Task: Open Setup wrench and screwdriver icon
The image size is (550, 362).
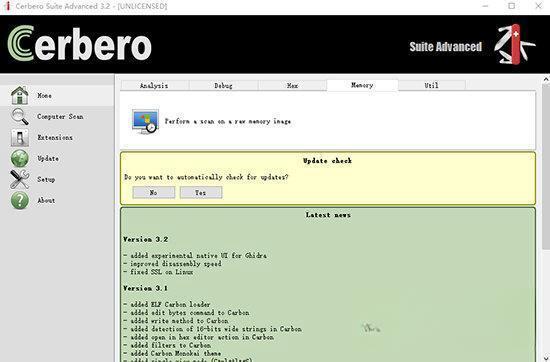Action: [20, 180]
